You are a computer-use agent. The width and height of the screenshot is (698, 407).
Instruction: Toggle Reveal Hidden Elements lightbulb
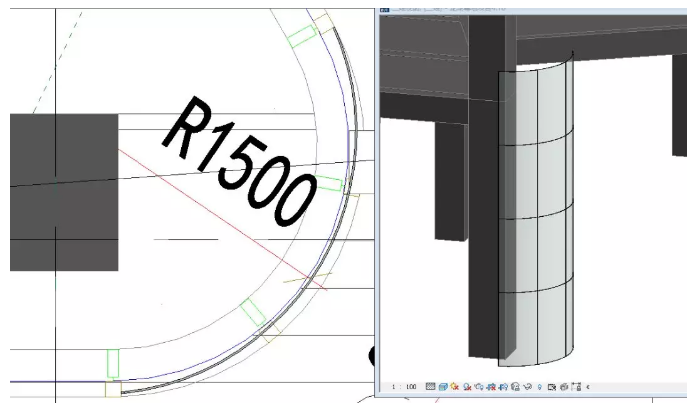537,385
